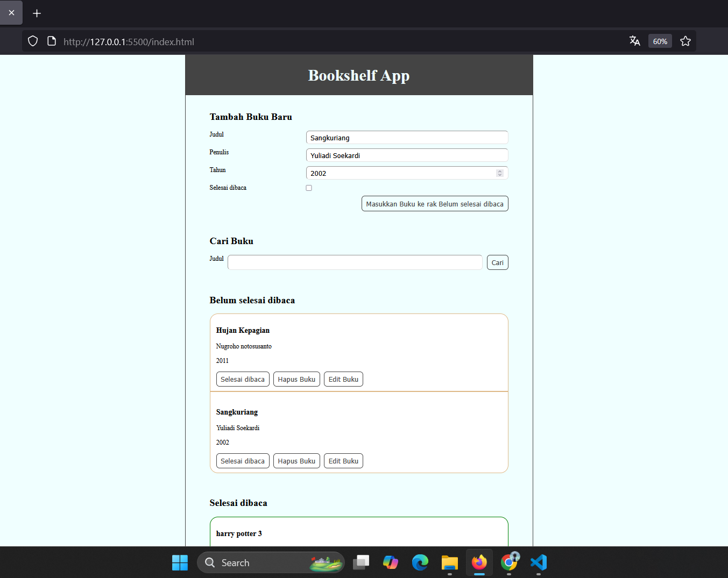The image size is (728, 578).
Task: Open Visual Studio Code from the taskbar
Action: pos(538,562)
